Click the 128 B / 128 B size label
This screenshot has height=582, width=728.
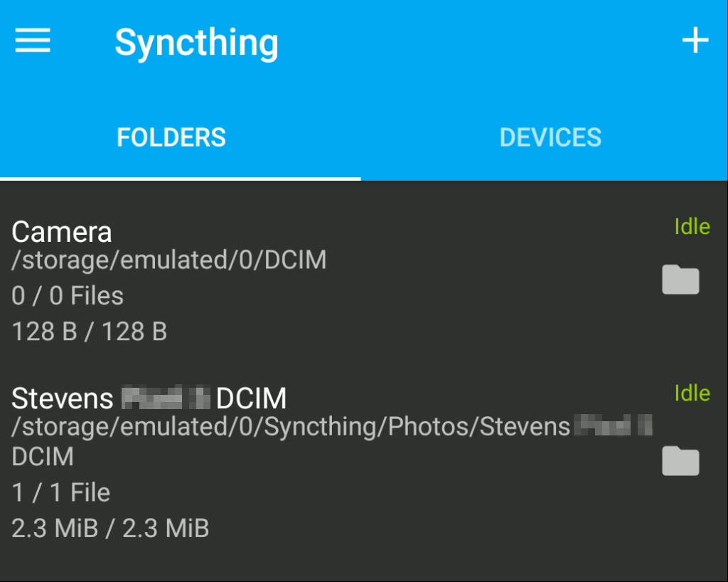pos(89,332)
